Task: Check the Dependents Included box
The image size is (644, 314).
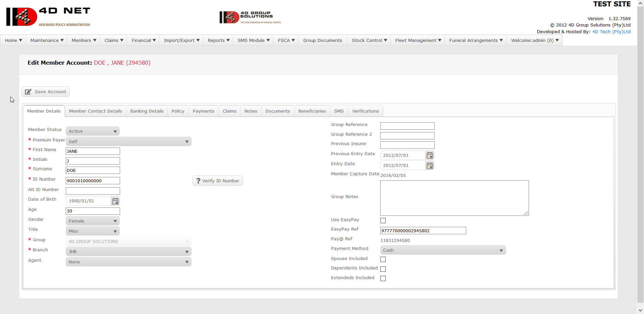Action: click(383, 269)
